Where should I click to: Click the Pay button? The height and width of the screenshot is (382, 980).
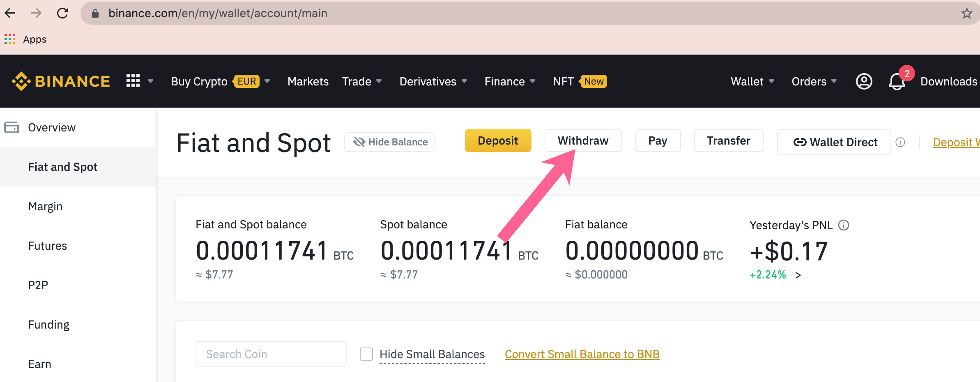coord(658,140)
